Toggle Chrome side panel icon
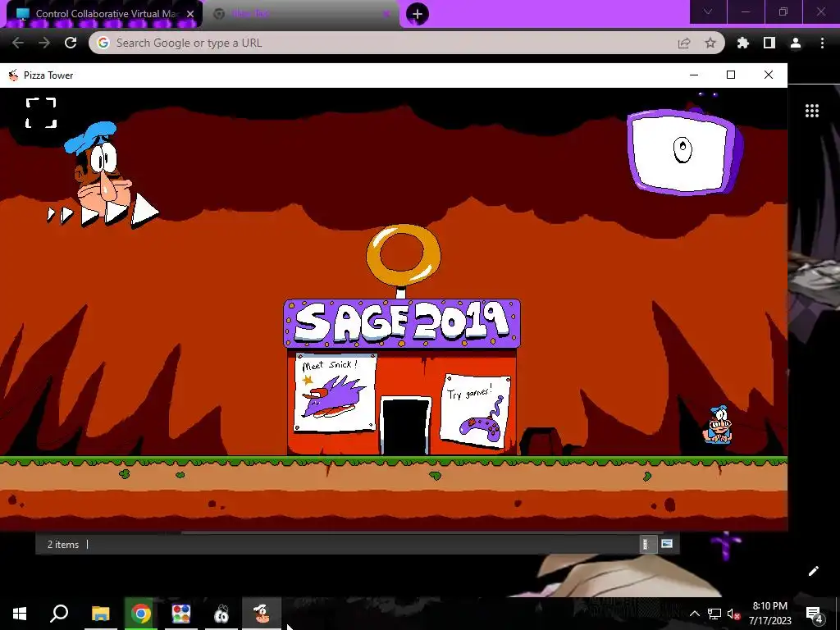The height and width of the screenshot is (630, 840). [769, 43]
